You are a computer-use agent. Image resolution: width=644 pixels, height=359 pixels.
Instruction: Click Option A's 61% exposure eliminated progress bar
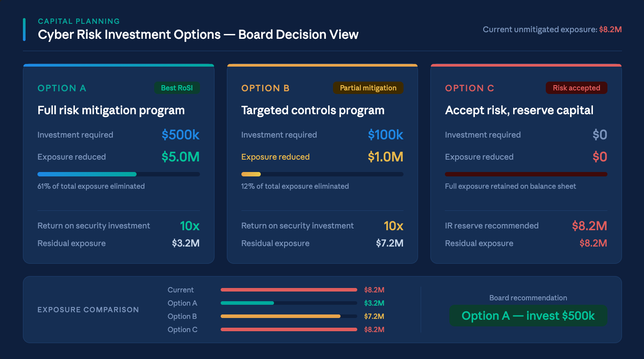[x=118, y=174]
